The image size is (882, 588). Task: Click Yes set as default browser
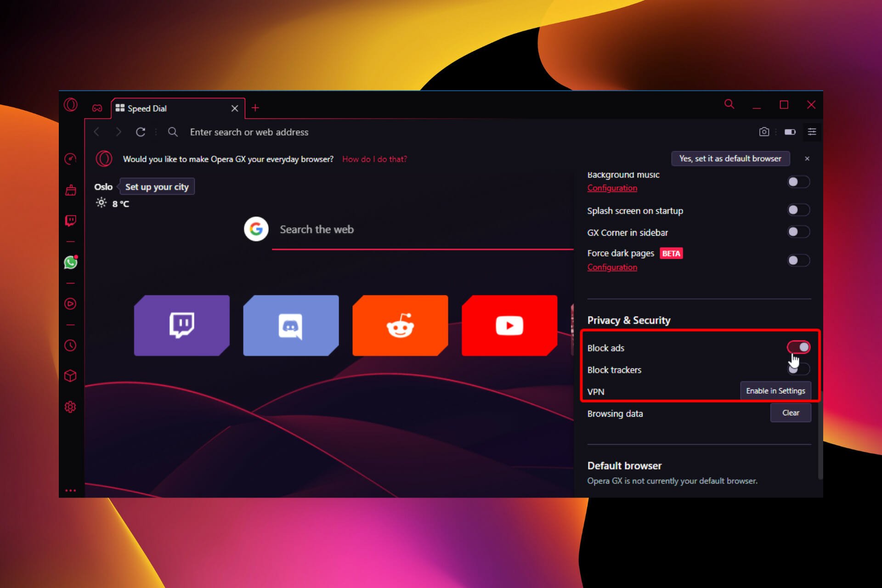coord(730,159)
